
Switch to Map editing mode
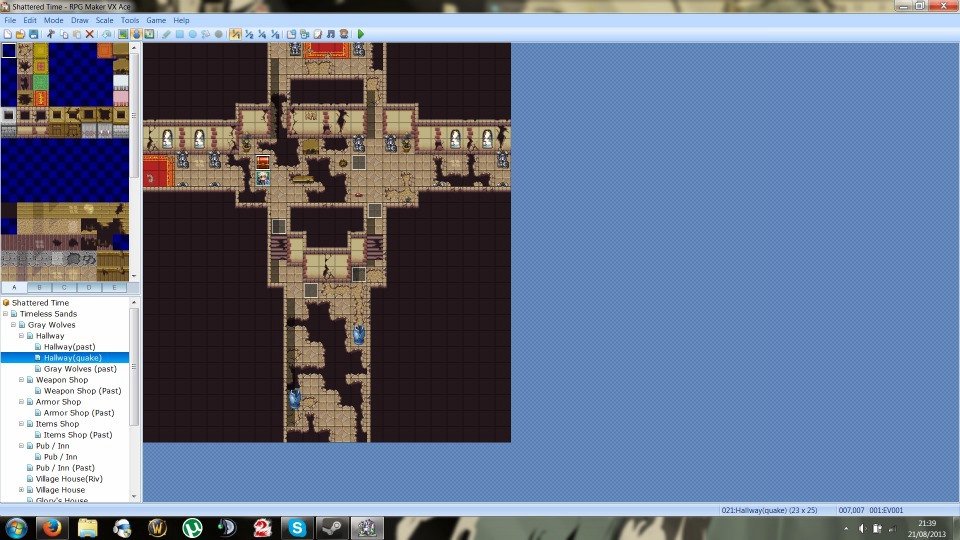pos(122,34)
